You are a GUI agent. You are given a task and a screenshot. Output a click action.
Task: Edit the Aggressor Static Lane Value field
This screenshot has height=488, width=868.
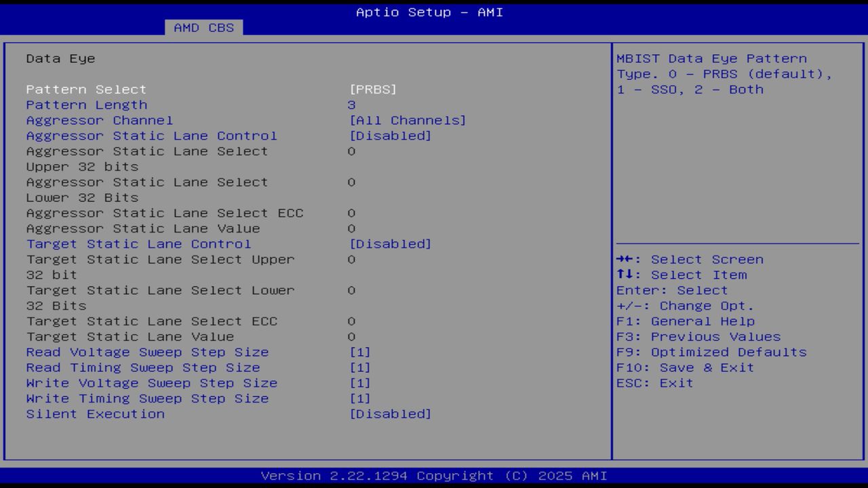pos(351,228)
